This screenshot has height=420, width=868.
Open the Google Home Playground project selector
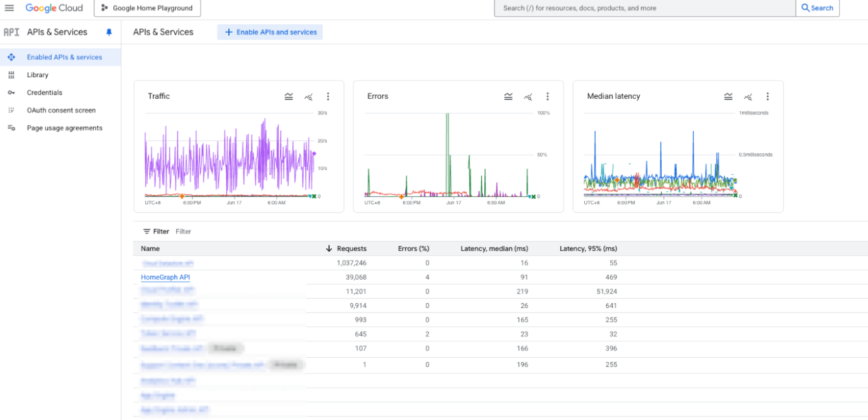147,8
